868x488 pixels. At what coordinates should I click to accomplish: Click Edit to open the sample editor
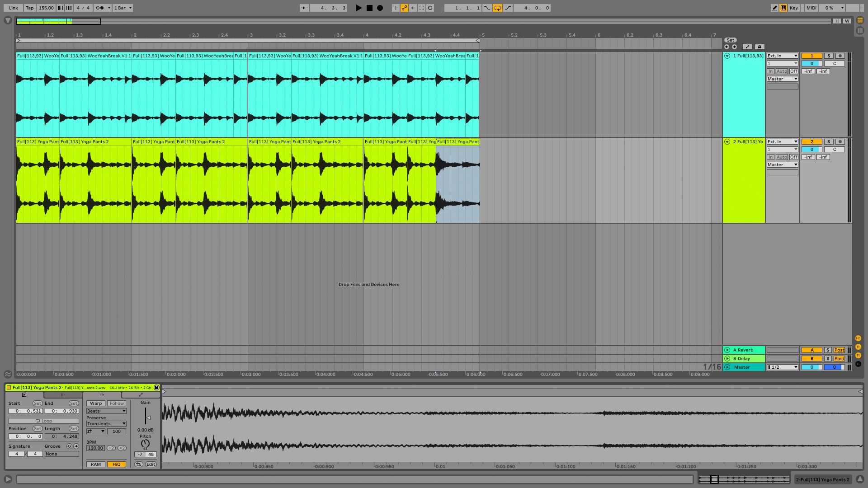[x=151, y=464]
